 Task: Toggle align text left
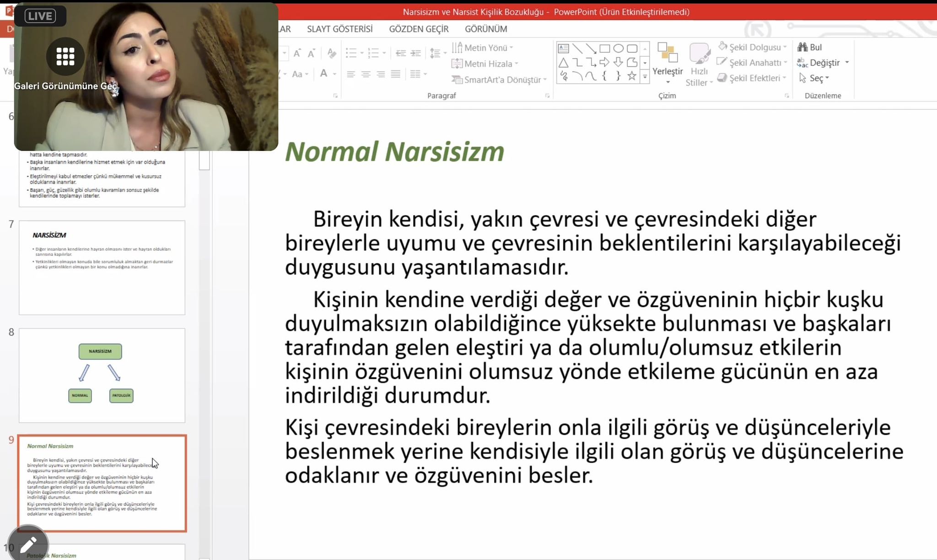(x=351, y=74)
